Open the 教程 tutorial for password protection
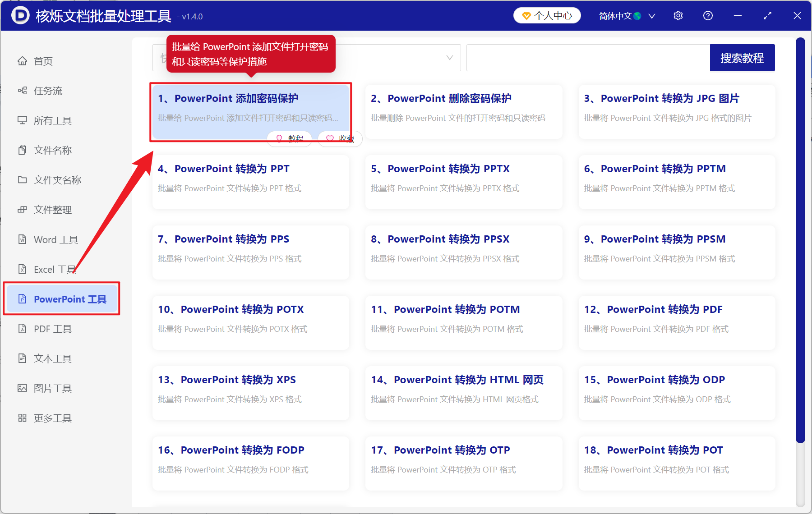This screenshot has width=812, height=514. pos(289,138)
